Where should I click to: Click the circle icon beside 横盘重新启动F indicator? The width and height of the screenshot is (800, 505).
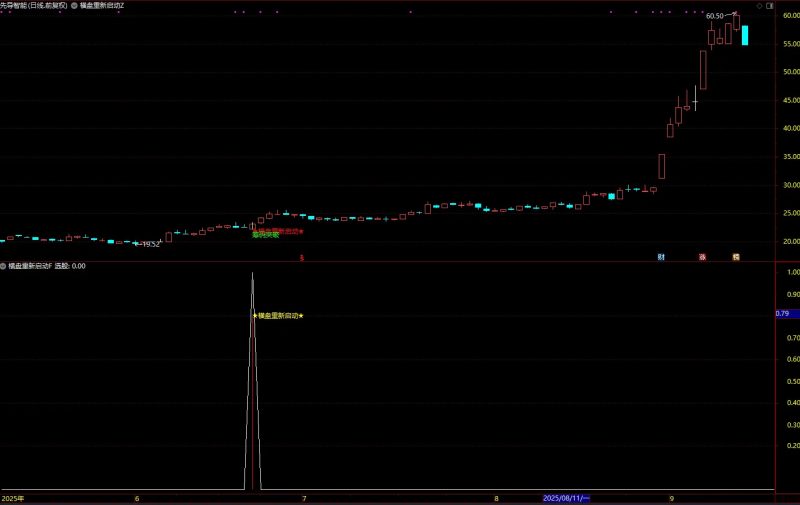[4, 266]
